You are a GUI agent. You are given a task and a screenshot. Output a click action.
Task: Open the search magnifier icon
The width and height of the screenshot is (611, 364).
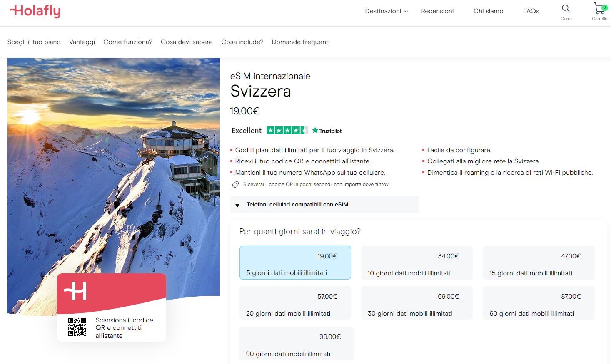pos(566,9)
